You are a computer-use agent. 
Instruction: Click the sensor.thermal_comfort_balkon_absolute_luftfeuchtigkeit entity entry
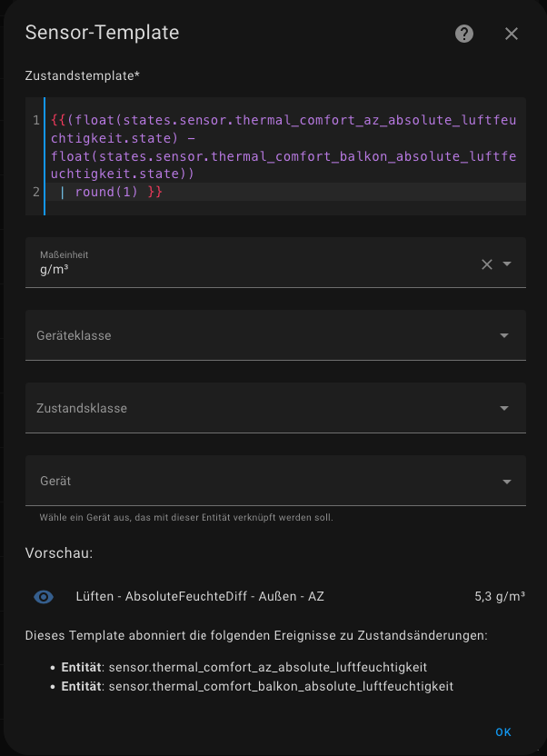281,686
